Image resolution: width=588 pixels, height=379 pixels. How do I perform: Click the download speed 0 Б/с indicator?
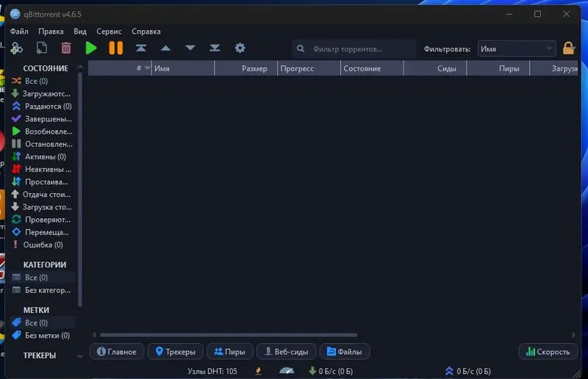[331, 371]
